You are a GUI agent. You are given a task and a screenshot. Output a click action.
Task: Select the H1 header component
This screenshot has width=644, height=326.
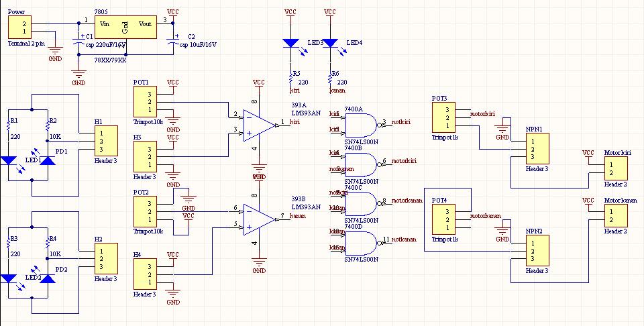point(106,142)
